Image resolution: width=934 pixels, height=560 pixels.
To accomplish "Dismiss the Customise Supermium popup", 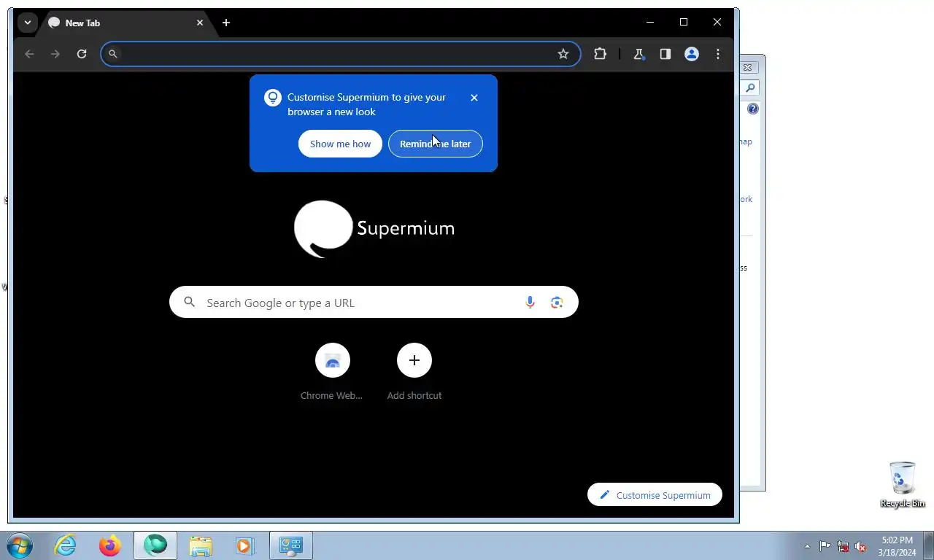I will tap(474, 98).
